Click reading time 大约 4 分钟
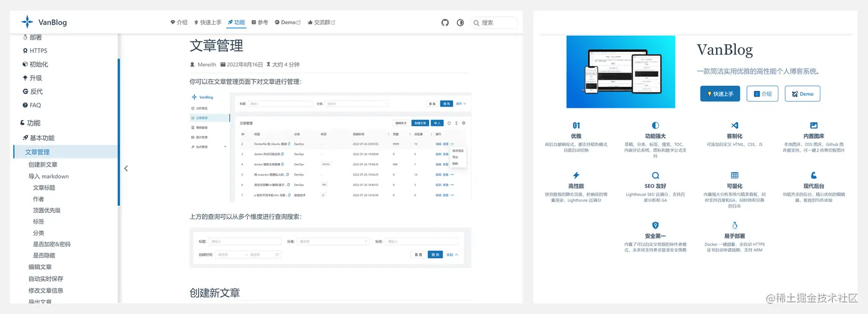The height and width of the screenshot is (314, 868). (285, 64)
